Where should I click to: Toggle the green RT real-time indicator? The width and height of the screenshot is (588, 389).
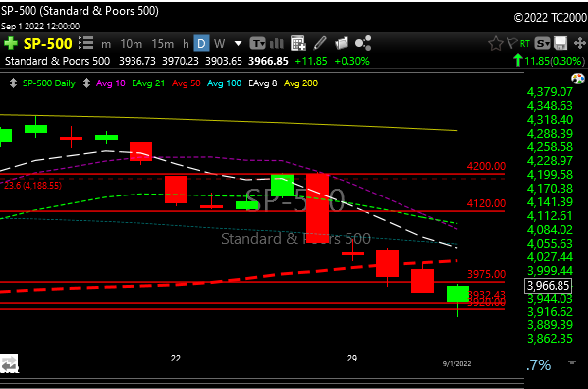(525, 44)
